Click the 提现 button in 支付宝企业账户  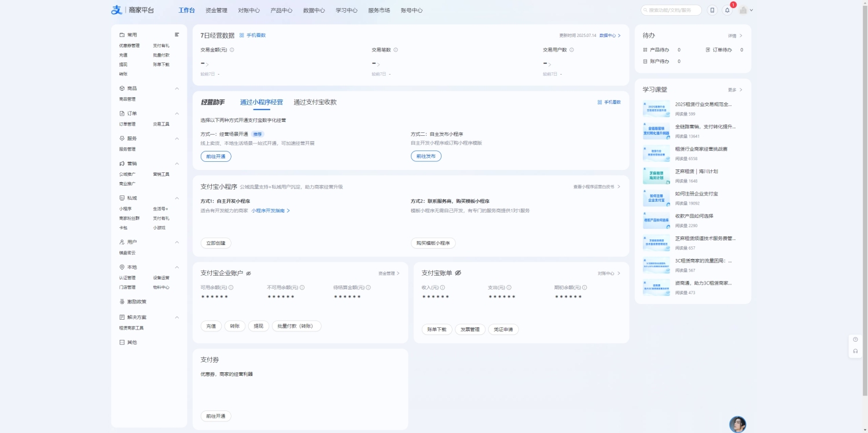tap(259, 326)
